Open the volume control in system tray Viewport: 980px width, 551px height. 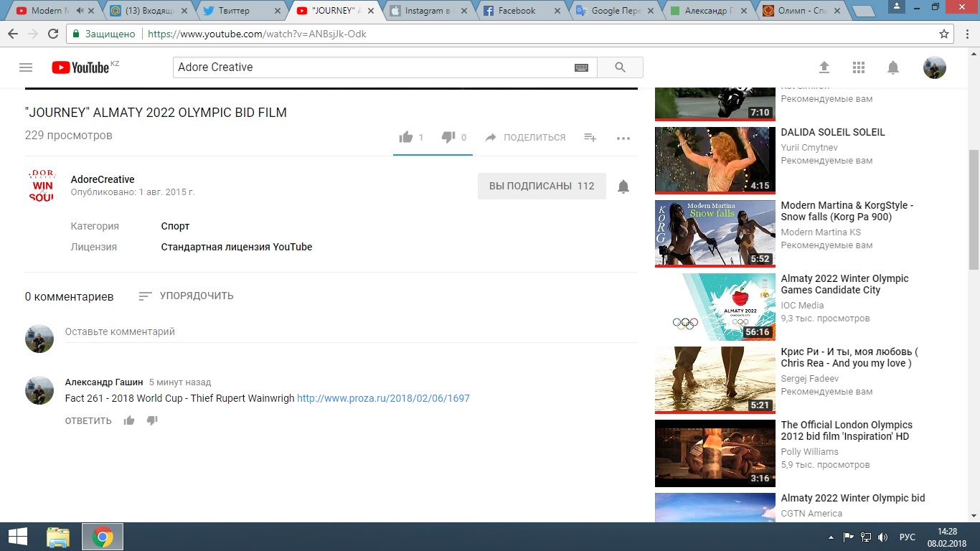pos(882,537)
